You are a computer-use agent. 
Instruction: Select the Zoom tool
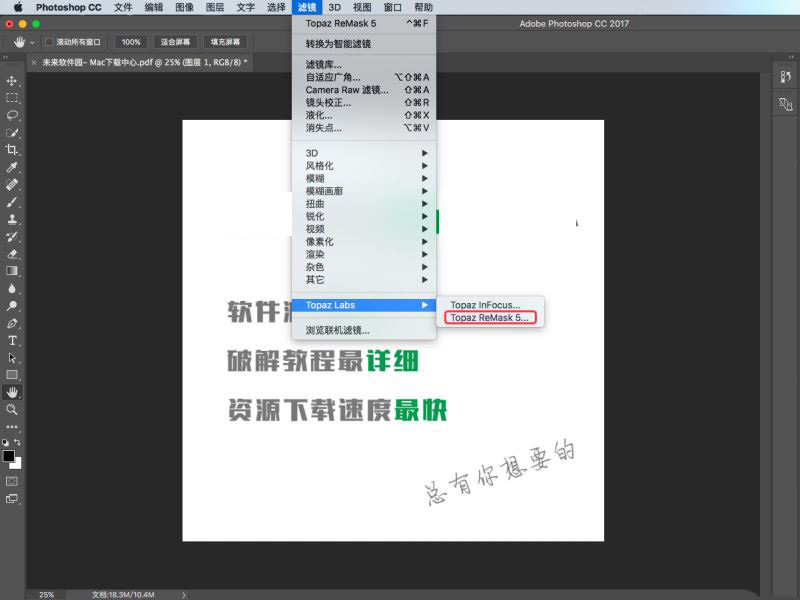(x=12, y=410)
